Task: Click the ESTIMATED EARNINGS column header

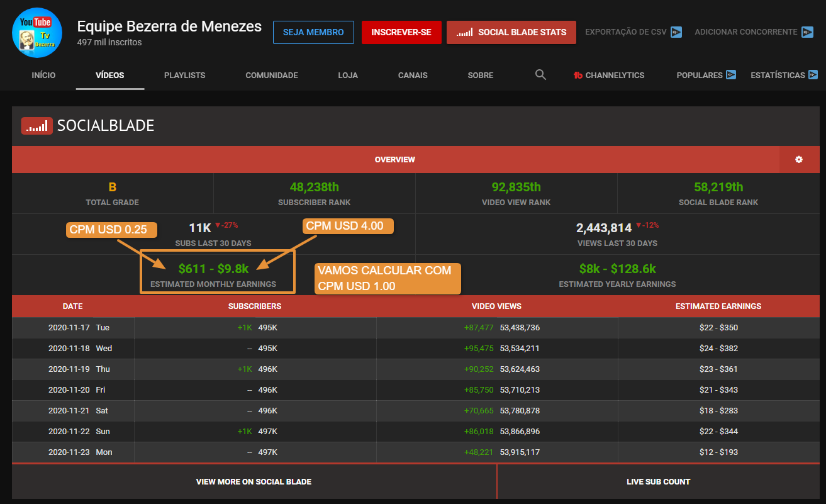Action: coord(718,306)
